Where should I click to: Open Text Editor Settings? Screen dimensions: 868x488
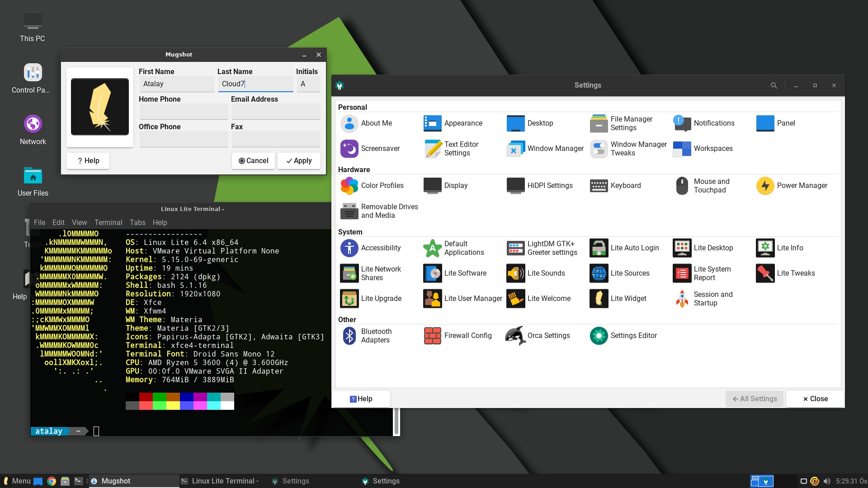[x=451, y=149]
